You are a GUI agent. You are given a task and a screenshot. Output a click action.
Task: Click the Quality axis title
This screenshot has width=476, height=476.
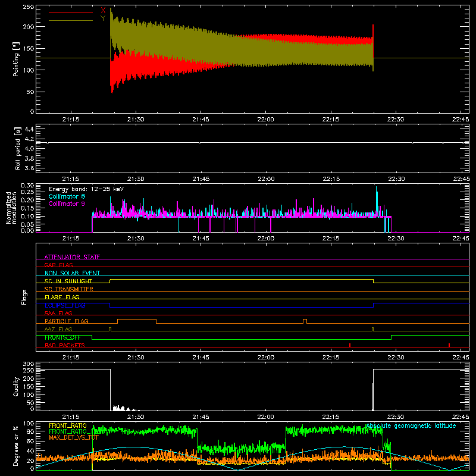tap(16, 386)
